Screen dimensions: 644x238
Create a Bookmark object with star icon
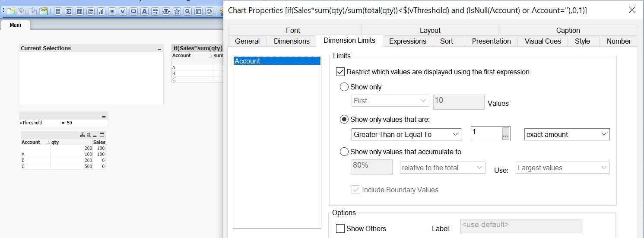click(x=177, y=12)
